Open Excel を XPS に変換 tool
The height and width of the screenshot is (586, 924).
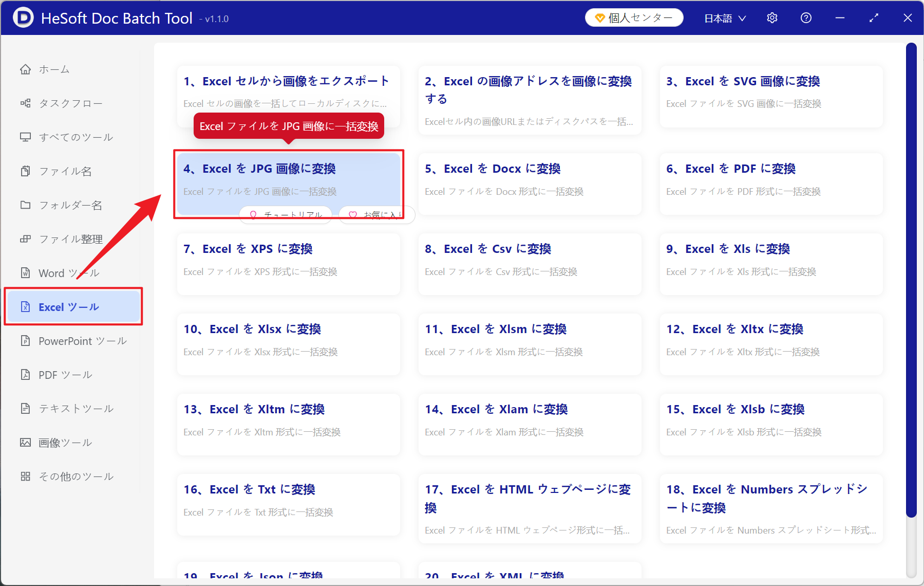click(x=289, y=264)
